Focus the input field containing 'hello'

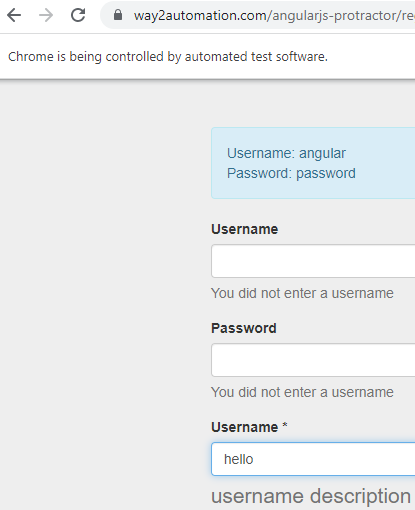313,459
